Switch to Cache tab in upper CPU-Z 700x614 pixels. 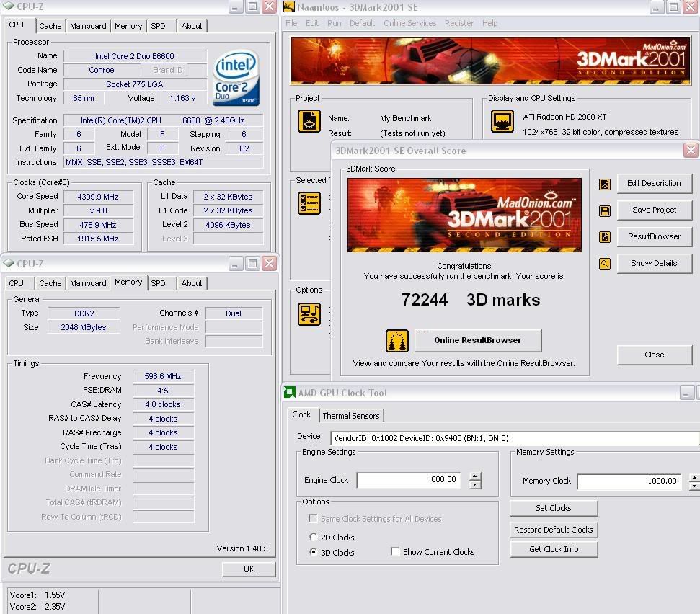point(50,26)
